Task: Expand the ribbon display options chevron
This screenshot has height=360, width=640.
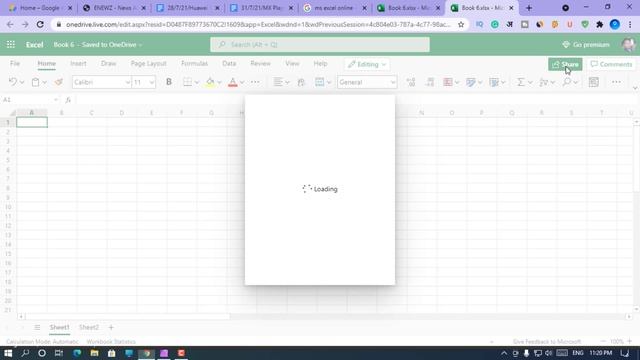Action: [x=635, y=88]
